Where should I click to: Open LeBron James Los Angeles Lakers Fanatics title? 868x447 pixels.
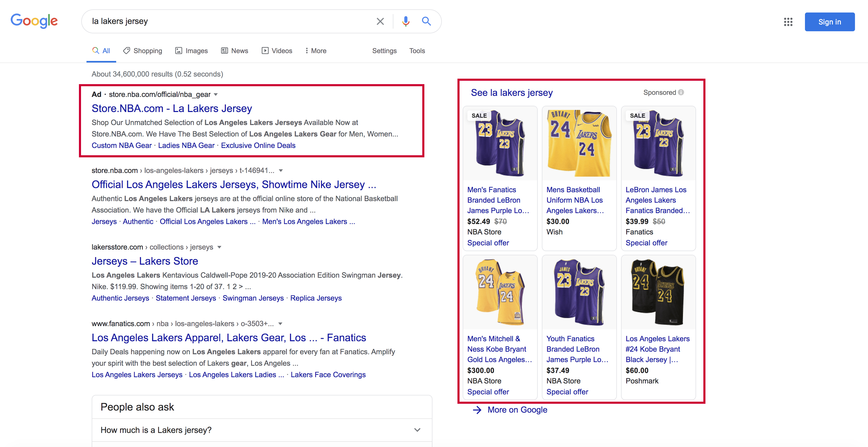coord(658,200)
